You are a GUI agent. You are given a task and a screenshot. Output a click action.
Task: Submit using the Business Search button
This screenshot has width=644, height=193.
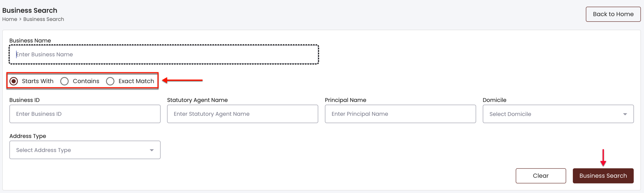[603, 176]
